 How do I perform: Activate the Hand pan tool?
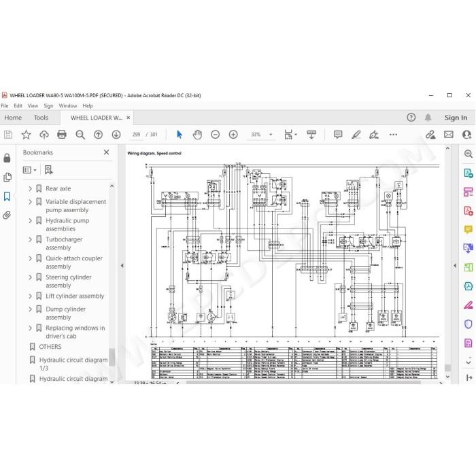pyautogui.click(x=197, y=135)
